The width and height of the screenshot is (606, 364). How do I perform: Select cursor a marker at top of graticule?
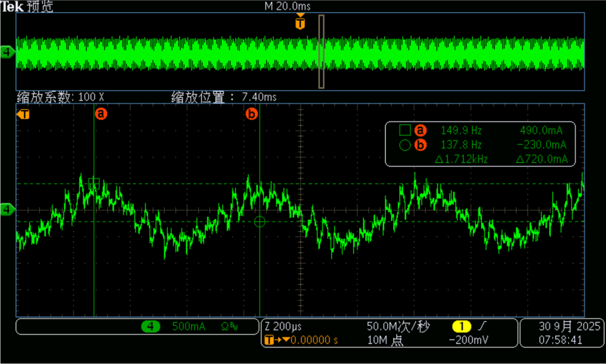pos(101,114)
